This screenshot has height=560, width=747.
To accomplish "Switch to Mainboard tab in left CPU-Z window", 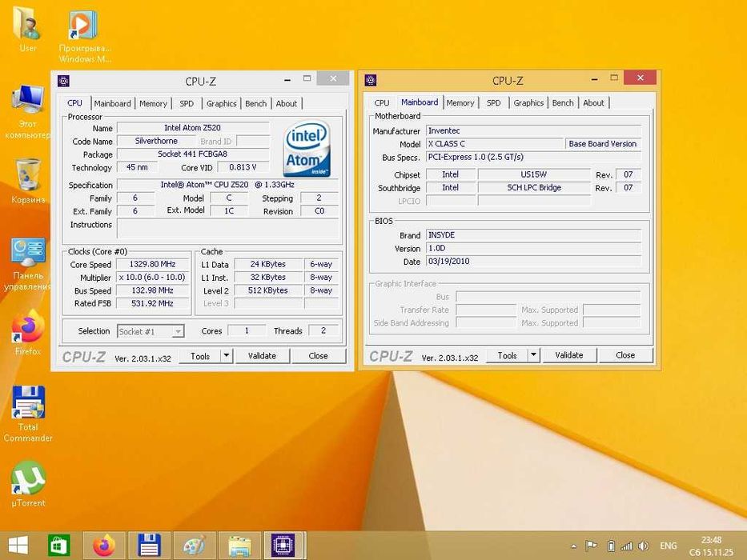I will (112, 103).
